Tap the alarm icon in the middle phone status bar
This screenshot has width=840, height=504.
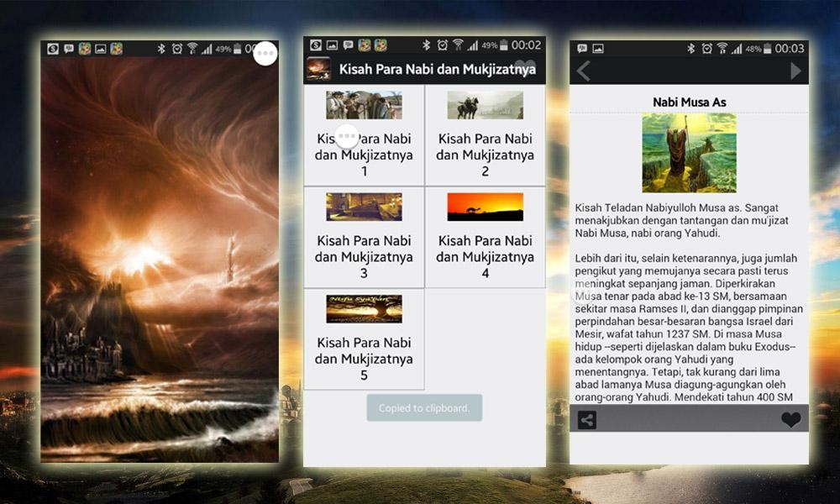pyautogui.click(x=442, y=45)
